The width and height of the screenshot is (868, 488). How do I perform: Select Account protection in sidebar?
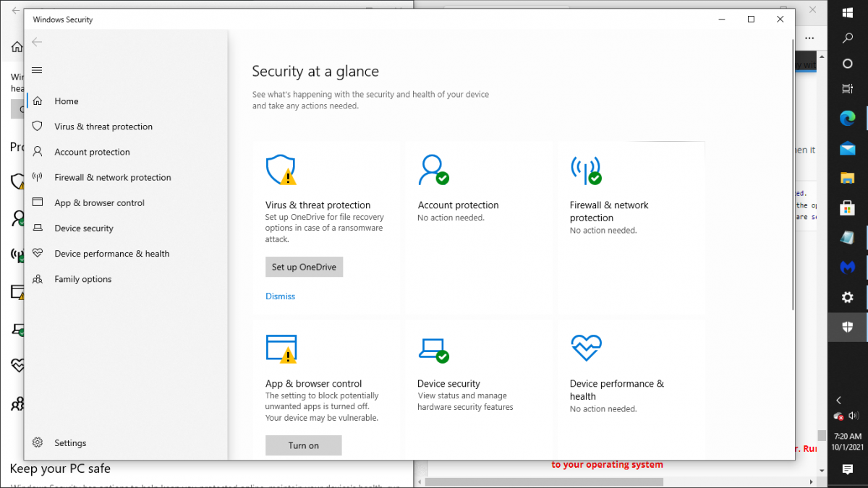[x=93, y=152]
